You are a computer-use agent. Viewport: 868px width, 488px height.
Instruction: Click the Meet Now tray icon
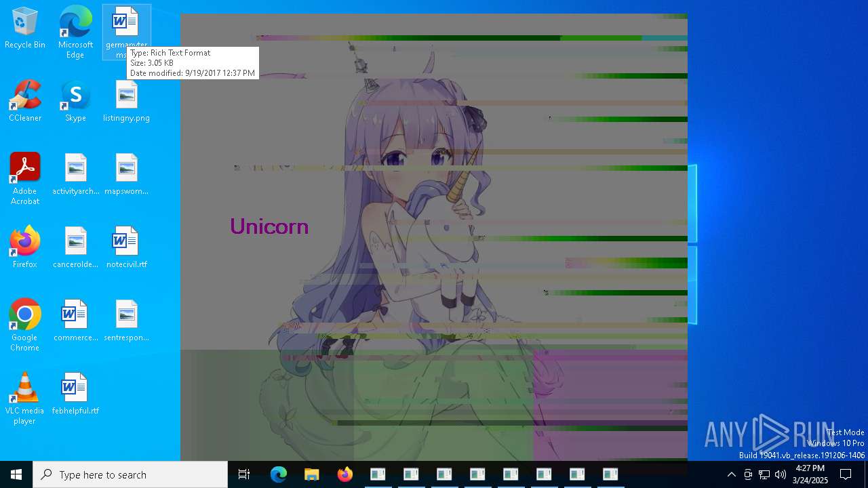click(x=748, y=474)
